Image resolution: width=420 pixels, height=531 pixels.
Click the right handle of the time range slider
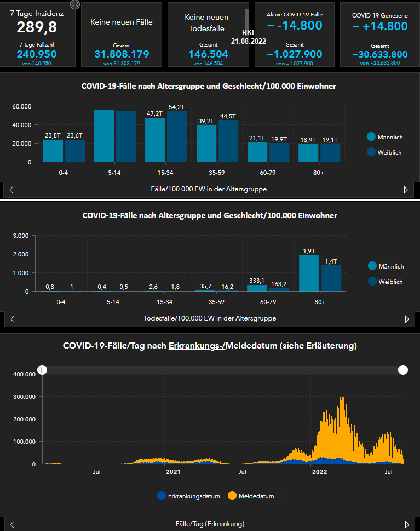click(x=404, y=370)
